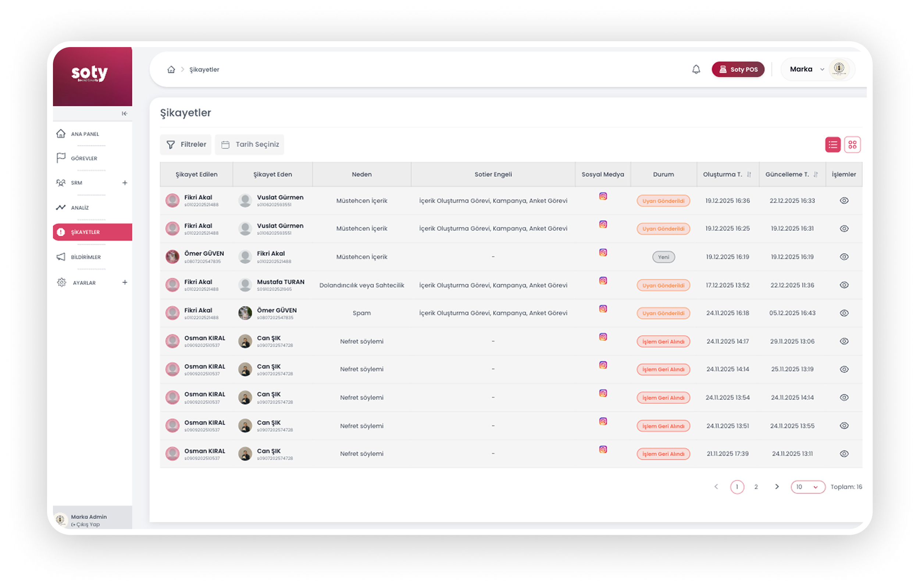Switch to grid view layout
This screenshot has height=588, width=920.
coord(852,145)
